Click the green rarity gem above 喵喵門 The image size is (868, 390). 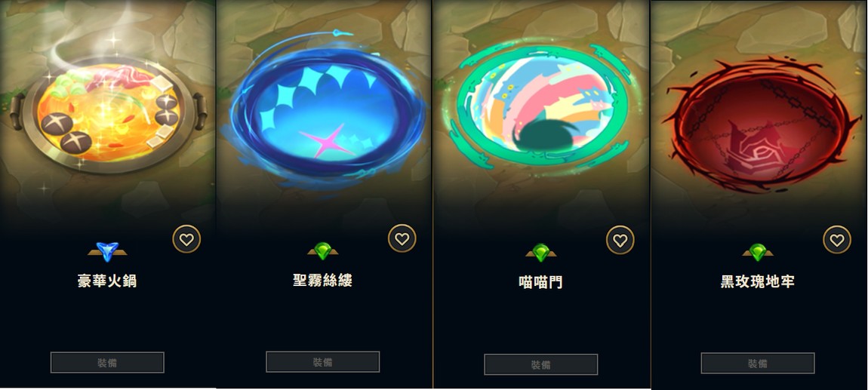pos(541,252)
